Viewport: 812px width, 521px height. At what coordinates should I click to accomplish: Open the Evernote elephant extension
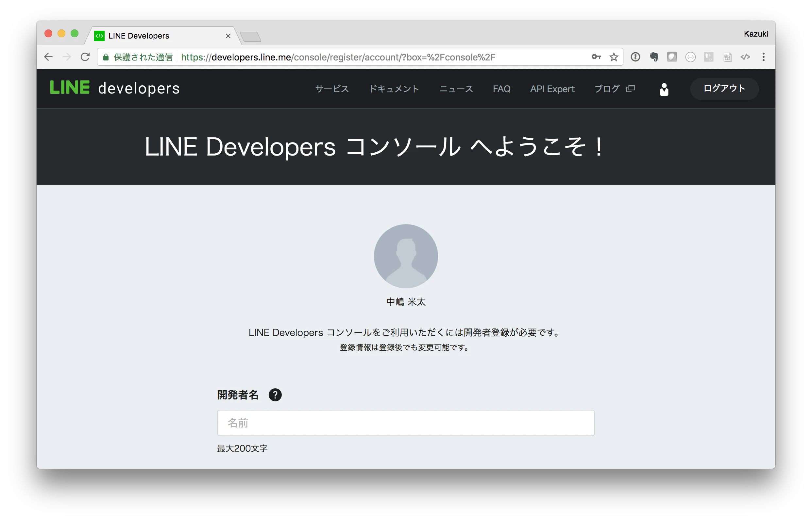click(x=654, y=57)
